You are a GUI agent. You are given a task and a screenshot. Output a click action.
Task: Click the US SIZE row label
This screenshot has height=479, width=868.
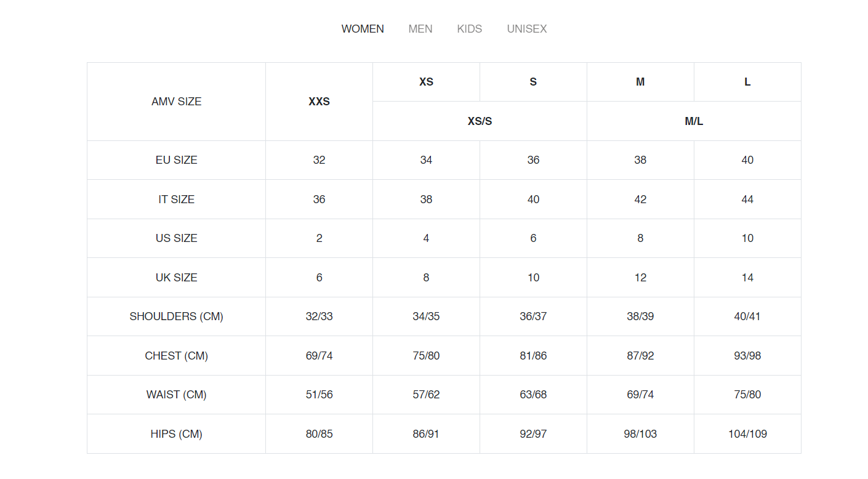(177, 238)
